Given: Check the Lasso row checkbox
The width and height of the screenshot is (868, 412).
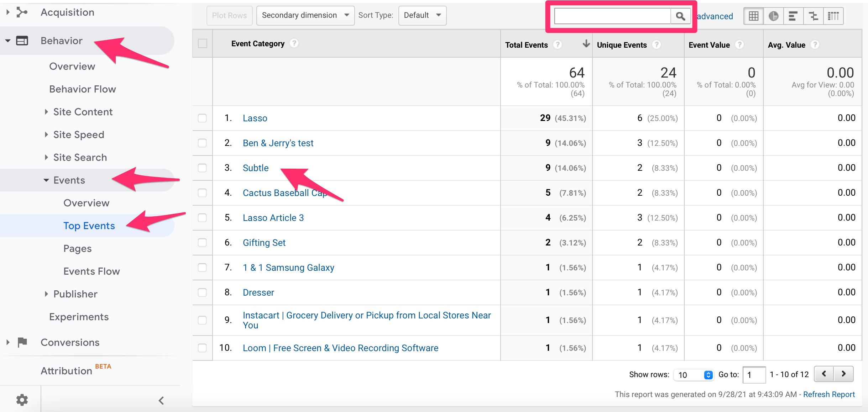Looking at the screenshot, I should 202,118.
